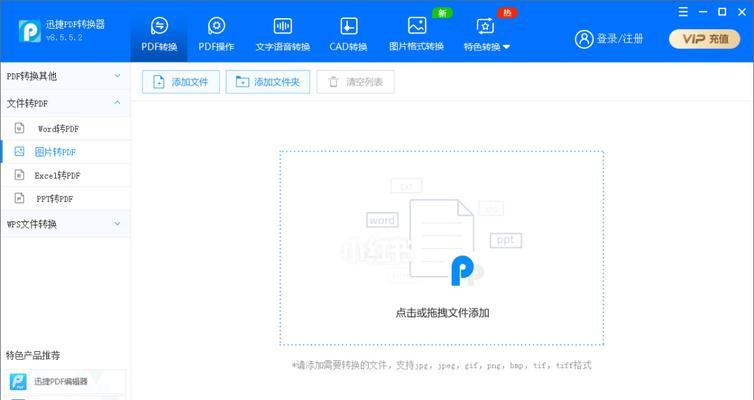Click the 迅捷PDF转换器 app logo
Viewport: 754px width, 400px height.
pos(29,31)
